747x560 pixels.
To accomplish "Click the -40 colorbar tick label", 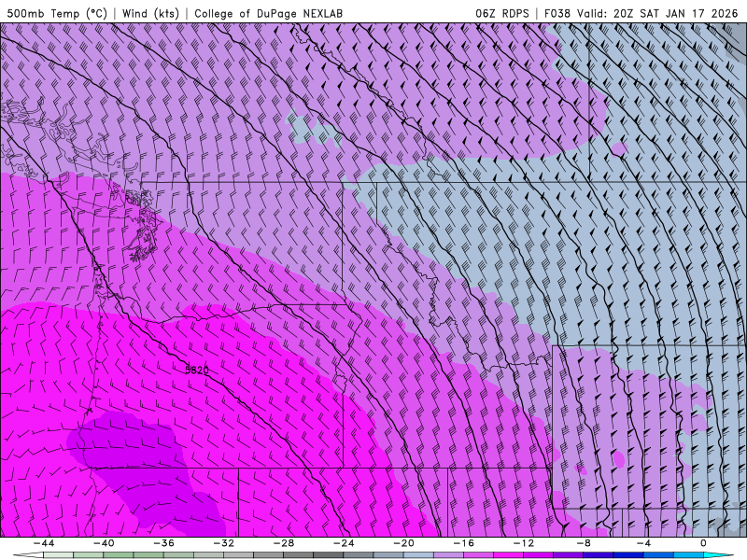I will (104, 543).
